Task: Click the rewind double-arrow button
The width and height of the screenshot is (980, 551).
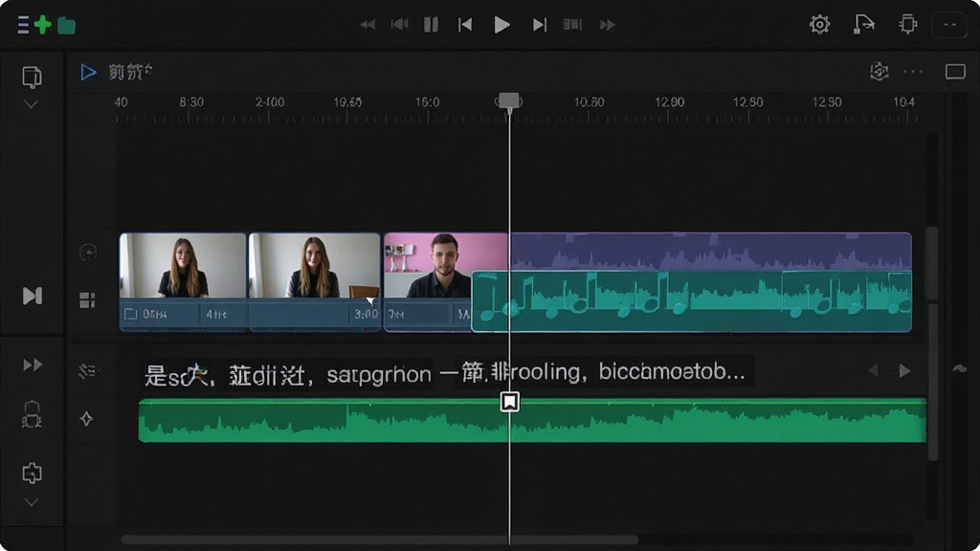Action: tap(368, 25)
